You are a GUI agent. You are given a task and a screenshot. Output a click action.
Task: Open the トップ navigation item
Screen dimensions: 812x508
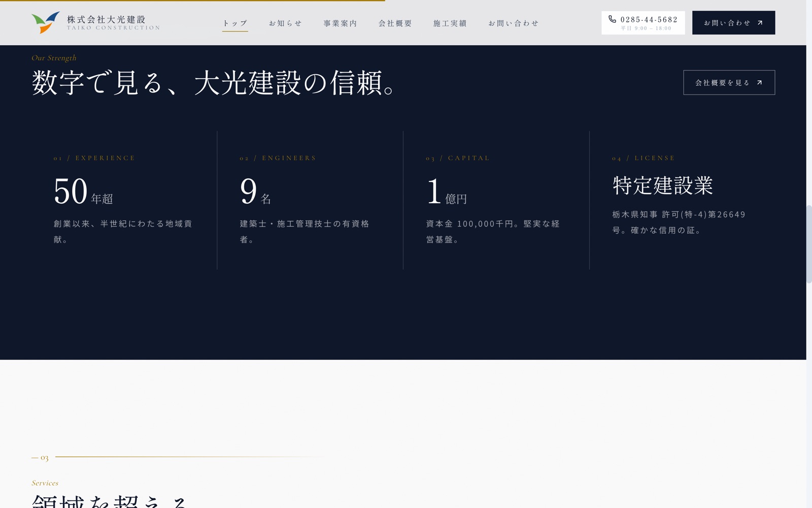tap(235, 23)
